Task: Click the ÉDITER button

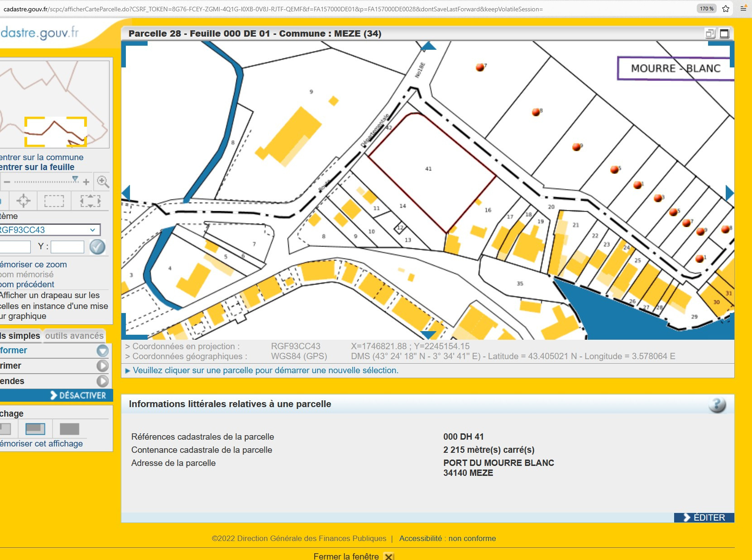Action: pyautogui.click(x=704, y=517)
